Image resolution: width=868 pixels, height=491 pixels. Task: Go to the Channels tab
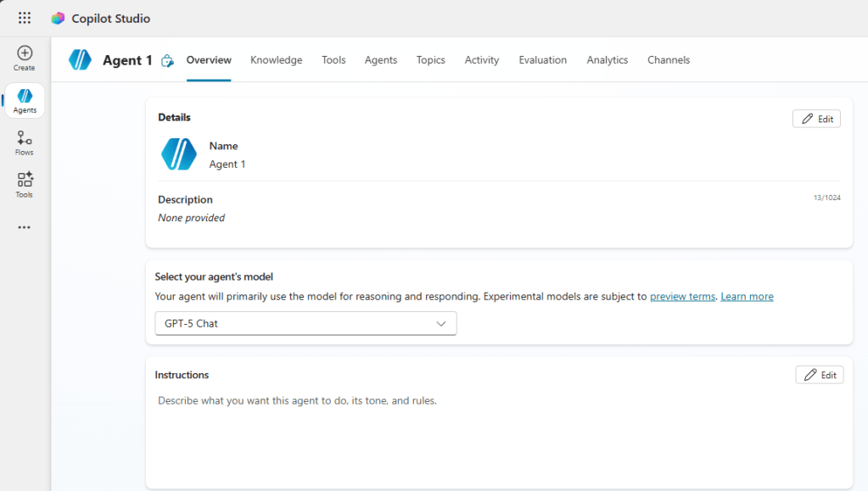coord(669,60)
